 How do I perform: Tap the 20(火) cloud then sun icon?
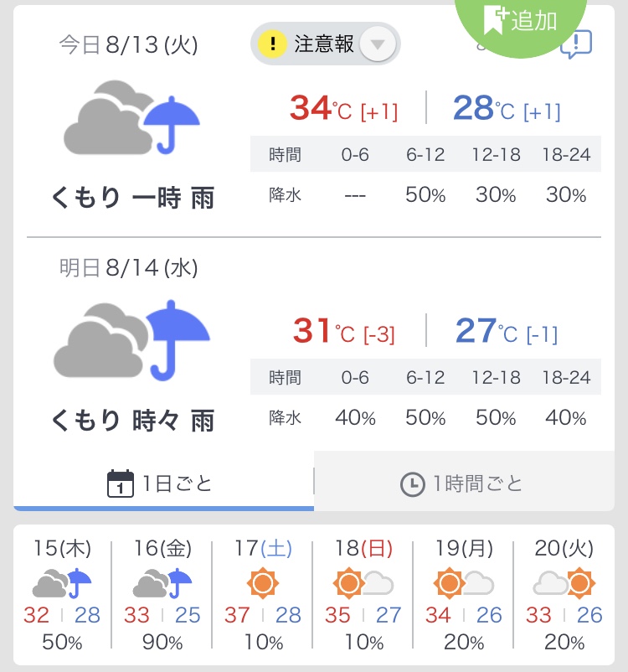[x=564, y=583]
